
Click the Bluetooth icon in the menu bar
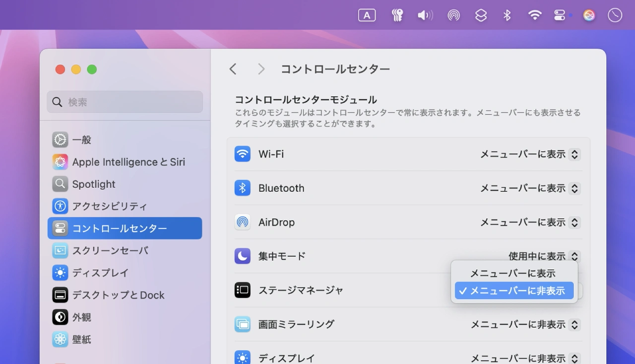(507, 15)
